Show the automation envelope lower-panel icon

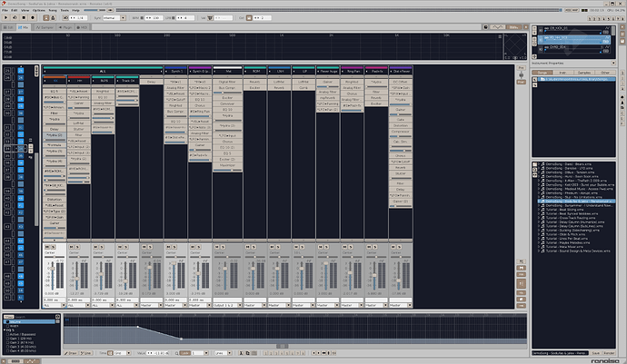coord(31,361)
